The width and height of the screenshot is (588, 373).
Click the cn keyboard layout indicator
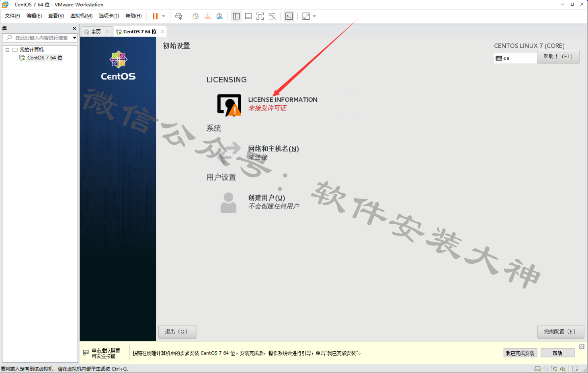(x=515, y=58)
